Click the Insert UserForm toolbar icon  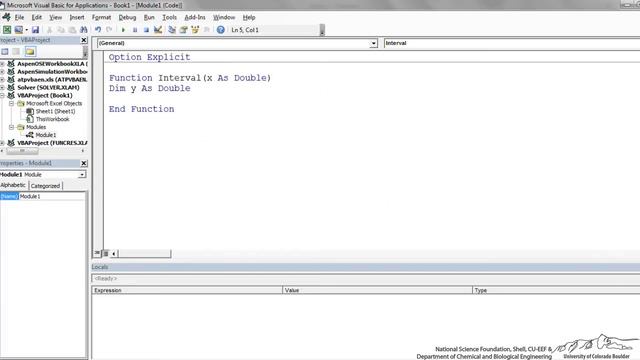tap(18, 30)
